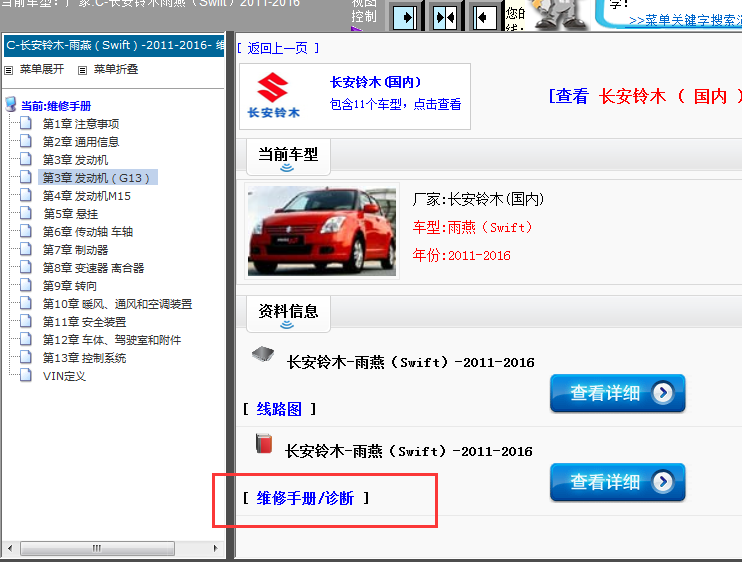This screenshot has height=562, width=742.
Task: Open the 维修手册/诊断 link
Action: point(305,498)
